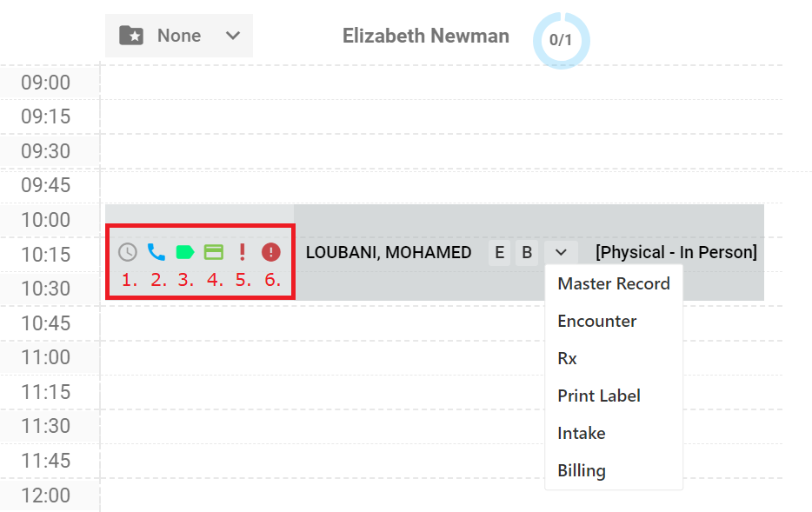This screenshot has height=512, width=812.
Task: Click the 0/1 progress circle
Action: click(561, 40)
